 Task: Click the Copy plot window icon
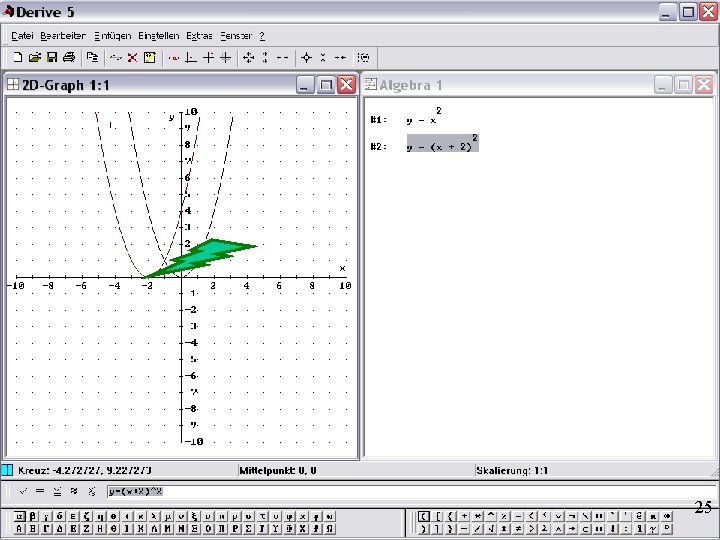coord(92,57)
